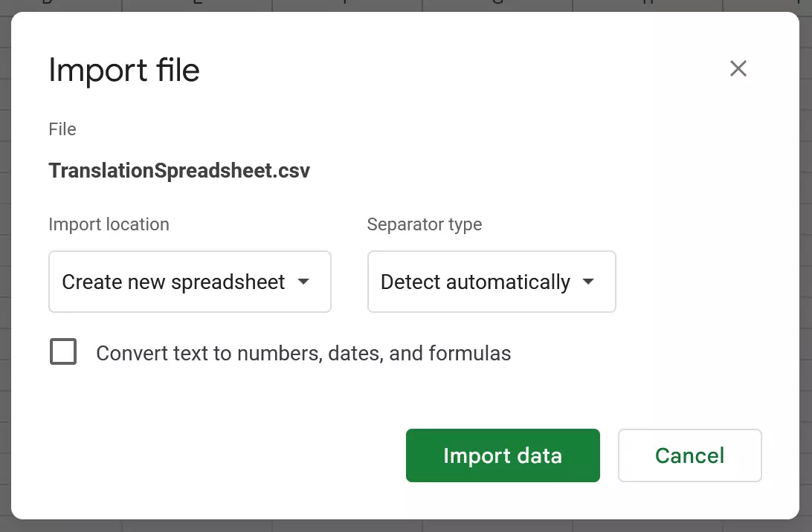
Task: Close the Import file dialog
Action: (x=738, y=69)
